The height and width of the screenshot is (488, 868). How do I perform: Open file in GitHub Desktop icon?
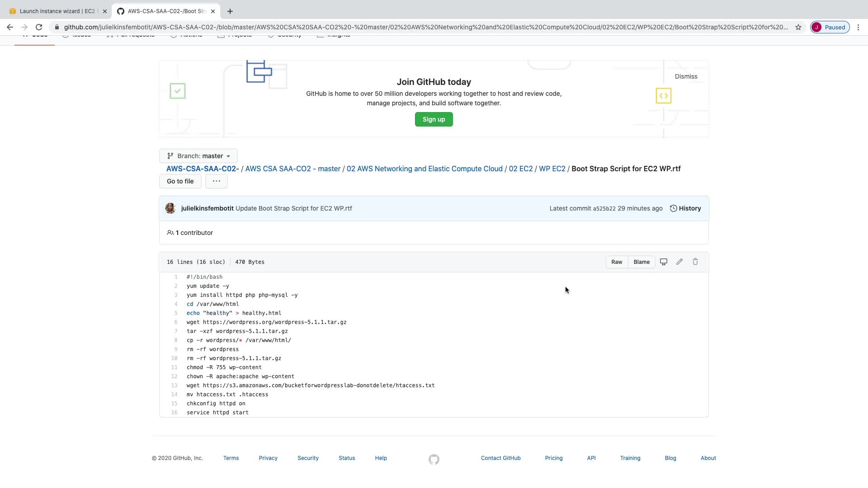click(663, 262)
